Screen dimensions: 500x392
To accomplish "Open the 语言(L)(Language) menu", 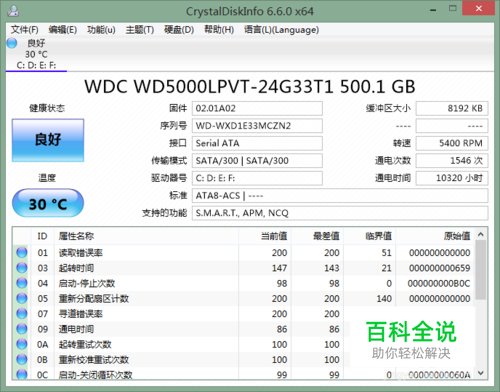I will coord(281,30).
